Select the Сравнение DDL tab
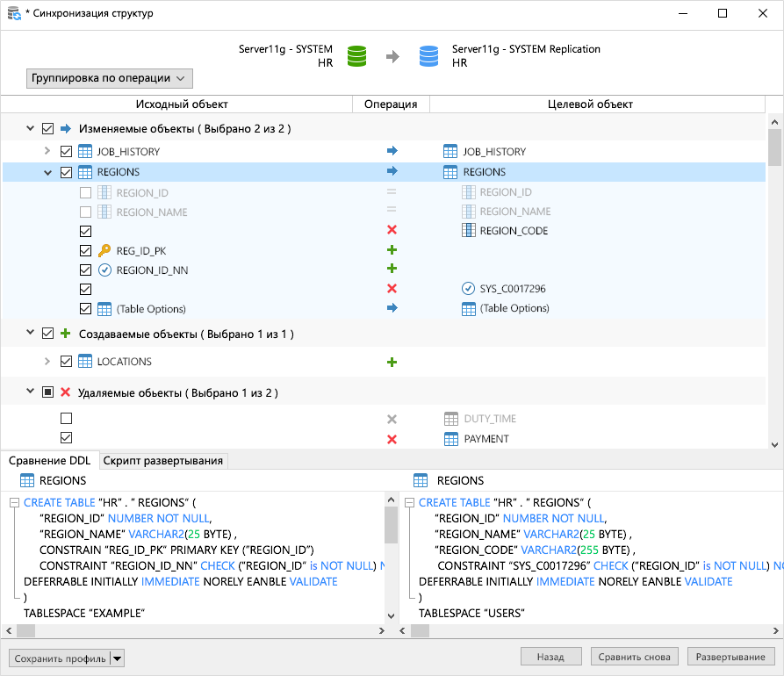This screenshot has height=676, width=784. (49, 461)
